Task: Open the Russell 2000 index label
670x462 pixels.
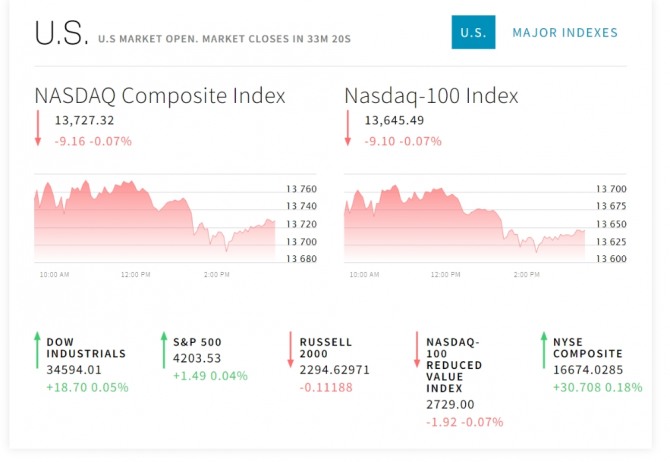Action: tap(326, 347)
